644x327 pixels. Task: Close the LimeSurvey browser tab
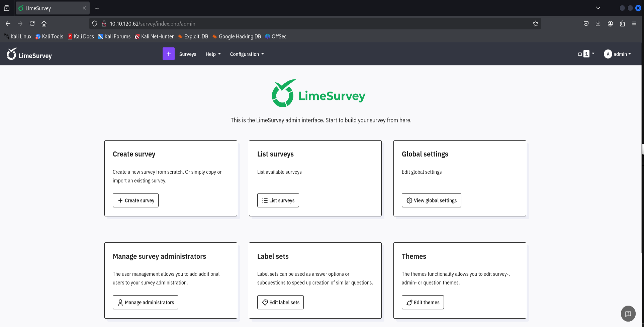click(x=84, y=8)
